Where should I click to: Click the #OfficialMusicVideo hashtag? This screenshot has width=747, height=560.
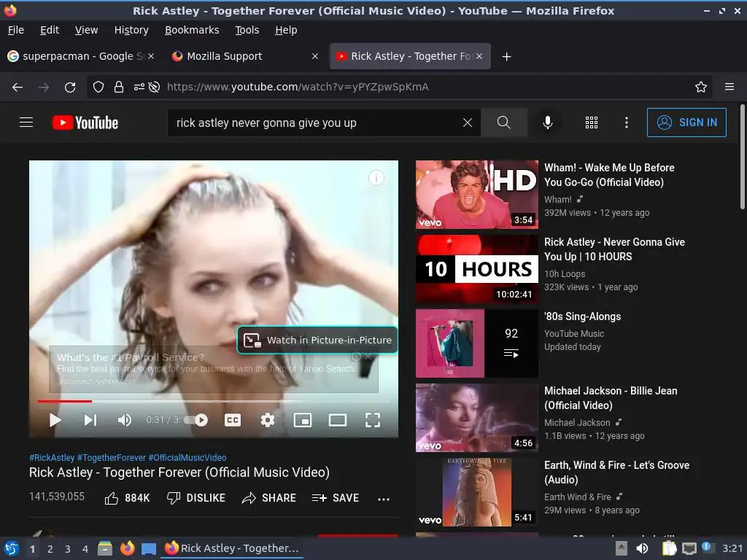[187, 458]
